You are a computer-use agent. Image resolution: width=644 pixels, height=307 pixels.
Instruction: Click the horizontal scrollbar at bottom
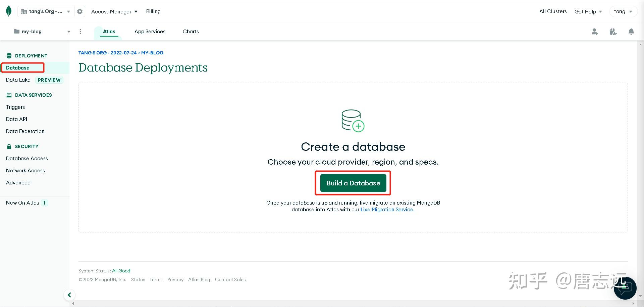353,303
